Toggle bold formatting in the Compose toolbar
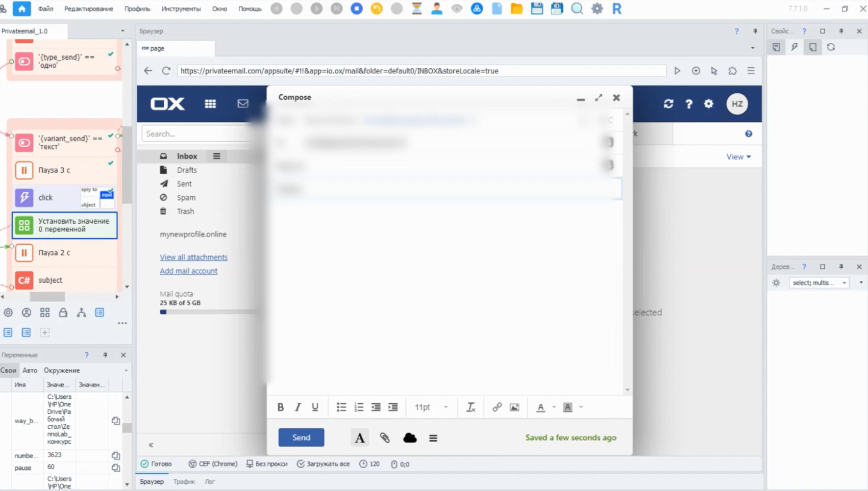This screenshot has width=868, height=491. click(x=280, y=407)
